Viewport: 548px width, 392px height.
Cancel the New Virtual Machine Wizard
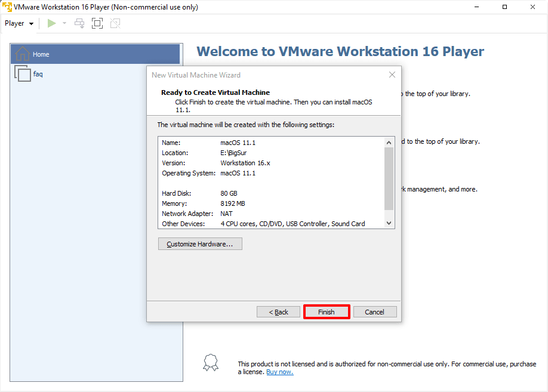[x=375, y=312]
